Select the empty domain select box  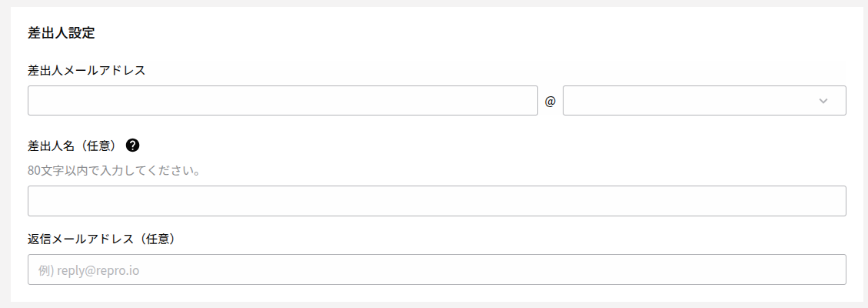(704, 100)
